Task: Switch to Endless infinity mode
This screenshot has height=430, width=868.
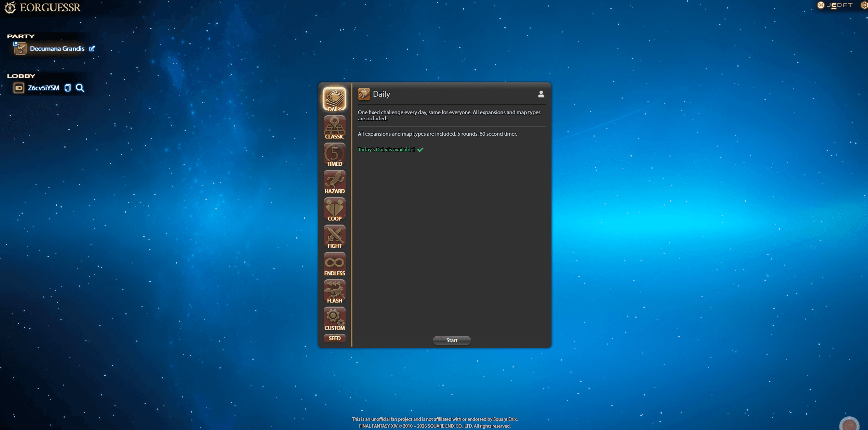Action: (334, 264)
